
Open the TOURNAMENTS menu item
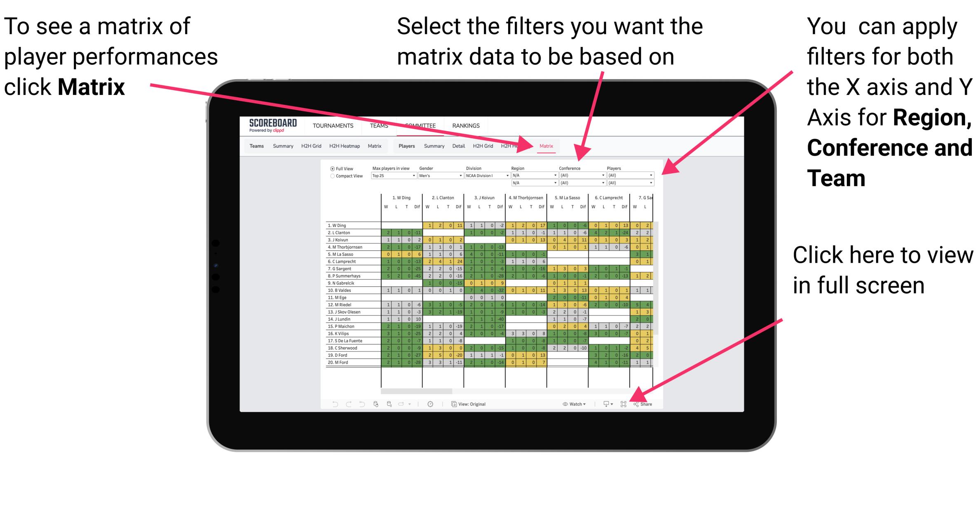pyautogui.click(x=333, y=125)
